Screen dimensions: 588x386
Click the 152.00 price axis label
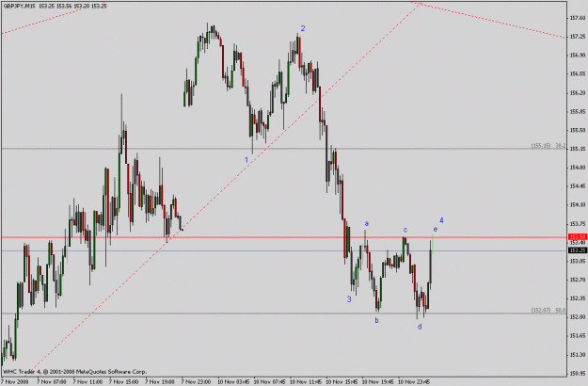pos(578,317)
